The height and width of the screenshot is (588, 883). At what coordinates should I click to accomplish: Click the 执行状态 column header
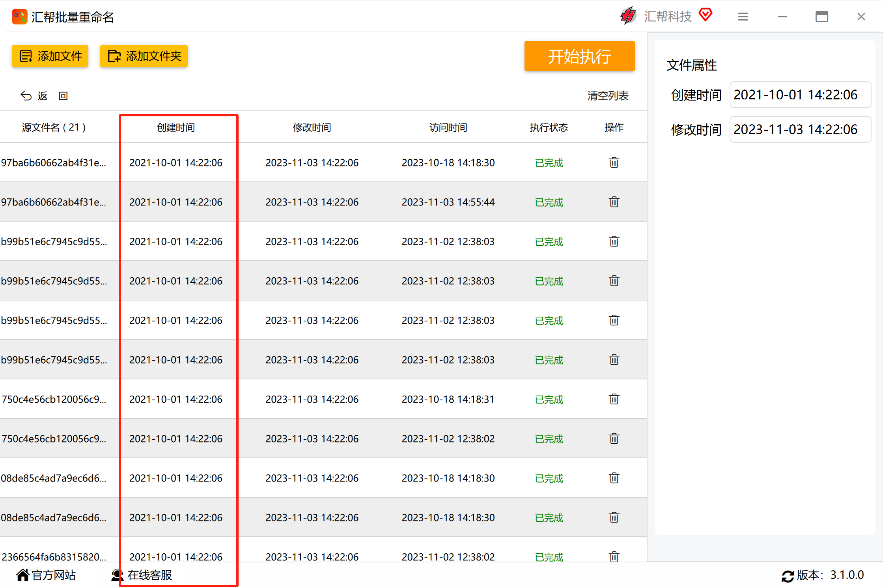coord(549,127)
